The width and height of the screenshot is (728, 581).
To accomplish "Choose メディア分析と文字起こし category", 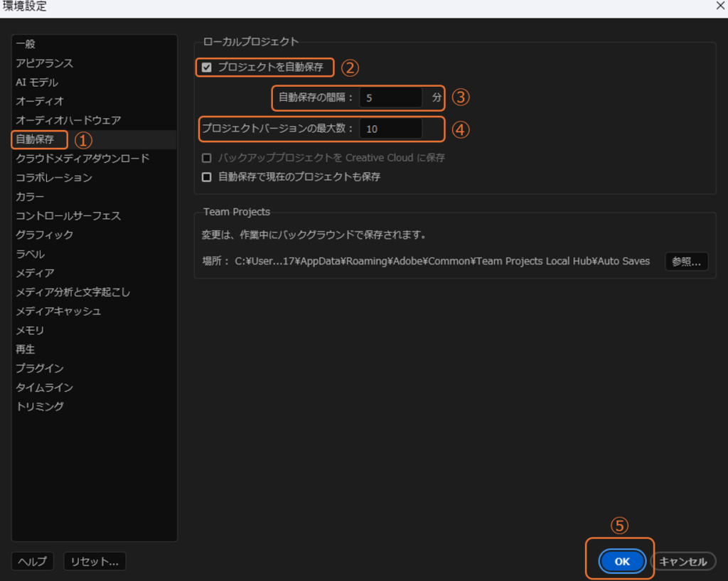I will pyautogui.click(x=73, y=292).
